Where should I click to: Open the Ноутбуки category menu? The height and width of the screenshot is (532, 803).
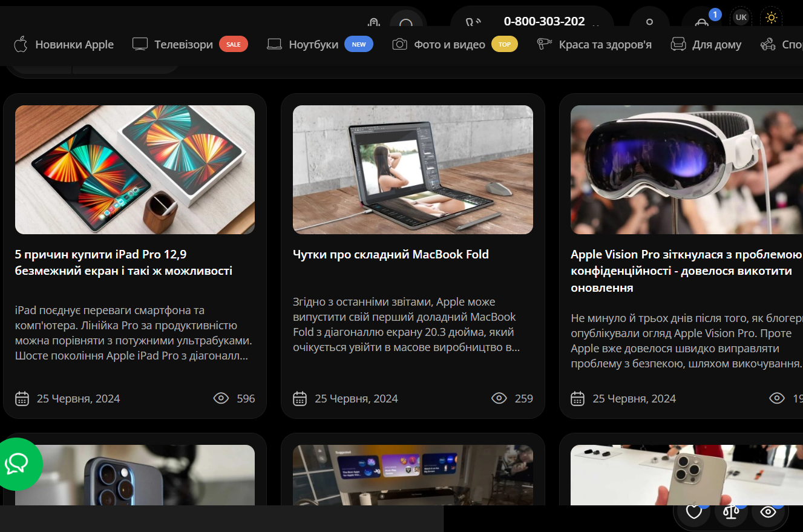click(x=313, y=44)
